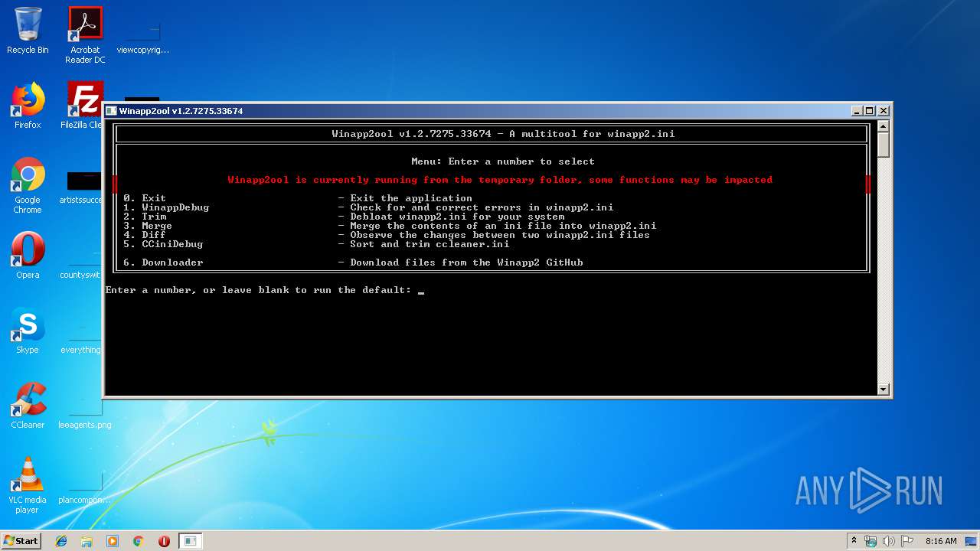Launch Firefox from the desktop
980x551 pixels.
(28, 106)
